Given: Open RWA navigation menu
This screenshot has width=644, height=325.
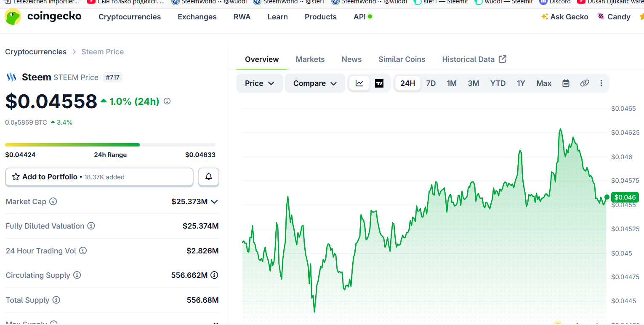Looking at the screenshot, I should (x=242, y=17).
